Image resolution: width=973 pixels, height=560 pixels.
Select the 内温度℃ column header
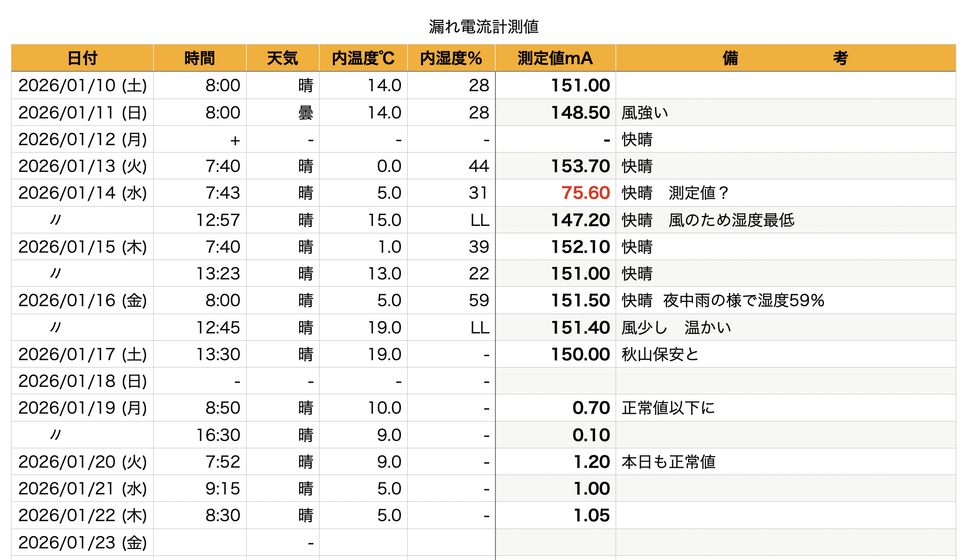point(363,58)
